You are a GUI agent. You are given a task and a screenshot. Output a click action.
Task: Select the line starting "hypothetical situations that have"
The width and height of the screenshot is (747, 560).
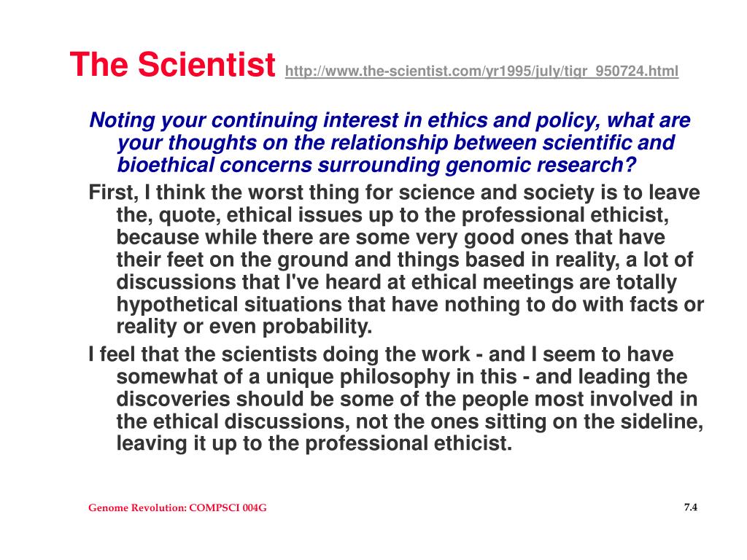click(x=410, y=304)
